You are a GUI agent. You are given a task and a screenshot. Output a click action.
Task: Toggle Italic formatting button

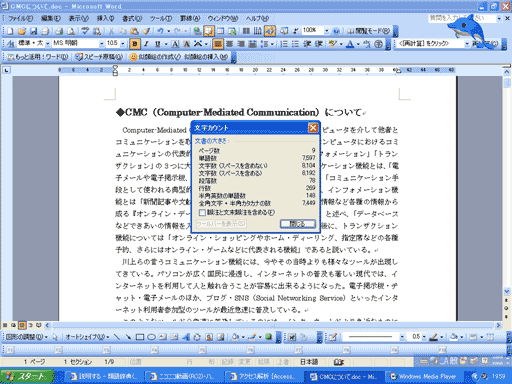click(146, 44)
